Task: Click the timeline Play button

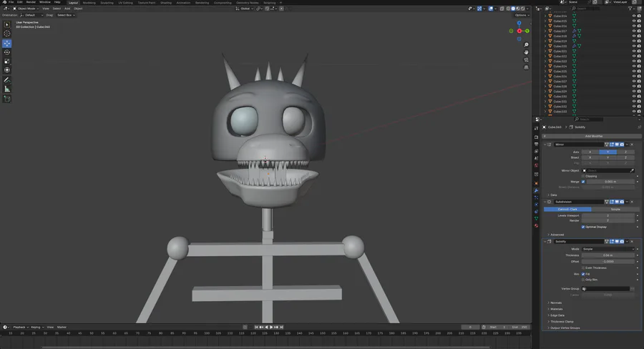Action: (271, 328)
